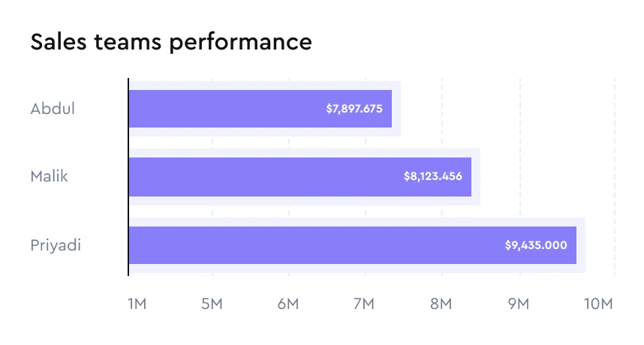Click the 6M axis tick label
644x345 pixels.
[288, 304]
